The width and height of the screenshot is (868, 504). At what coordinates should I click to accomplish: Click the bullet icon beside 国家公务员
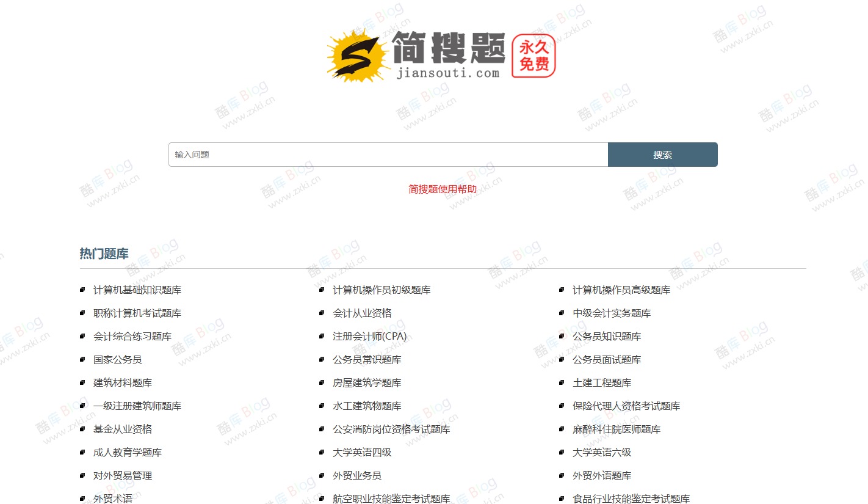point(83,359)
